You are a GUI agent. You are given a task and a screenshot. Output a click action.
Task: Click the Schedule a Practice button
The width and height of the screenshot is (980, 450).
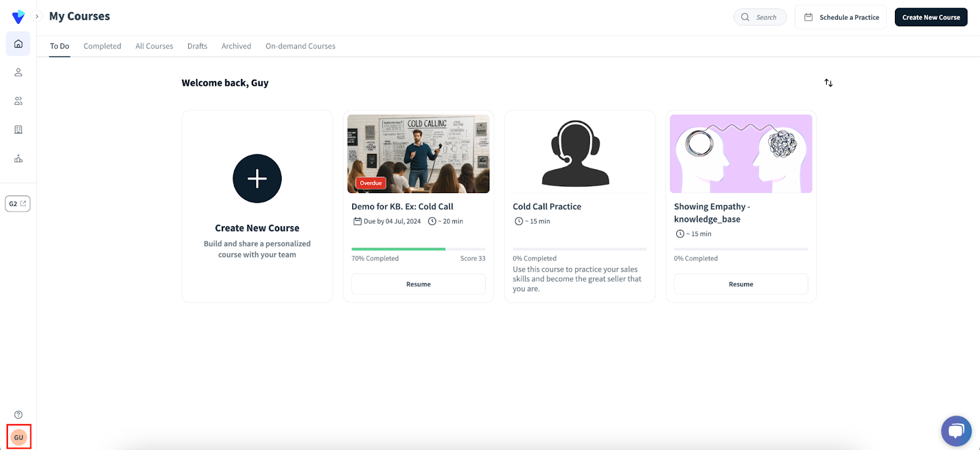[841, 17]
